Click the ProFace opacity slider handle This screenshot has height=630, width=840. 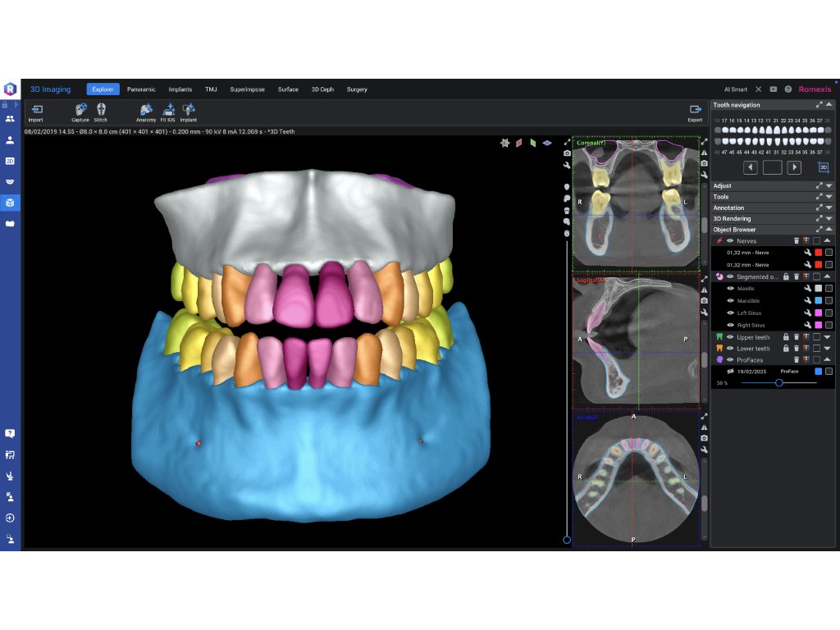tap(778, 383)
